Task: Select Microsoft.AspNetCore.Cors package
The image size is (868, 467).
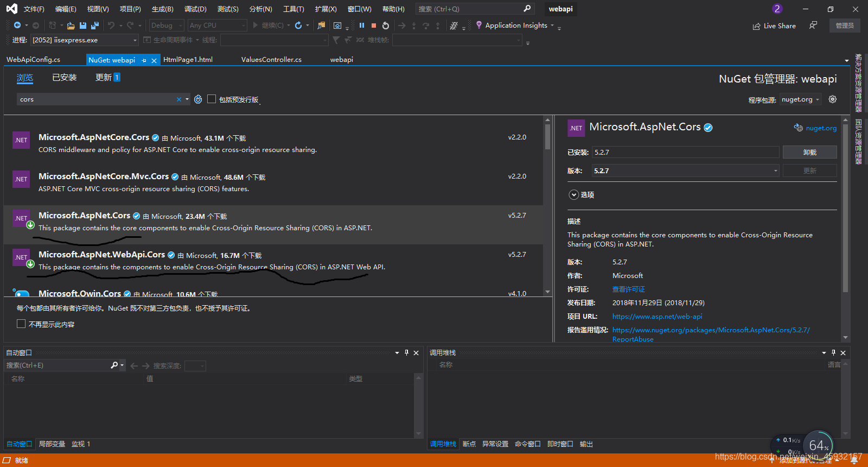Action: point(273,143)
